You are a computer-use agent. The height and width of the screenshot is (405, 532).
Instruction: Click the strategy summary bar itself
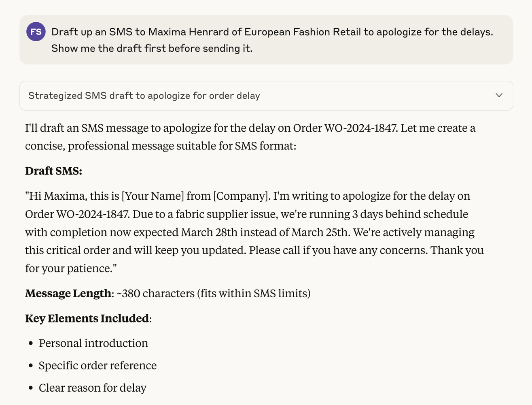265,96
